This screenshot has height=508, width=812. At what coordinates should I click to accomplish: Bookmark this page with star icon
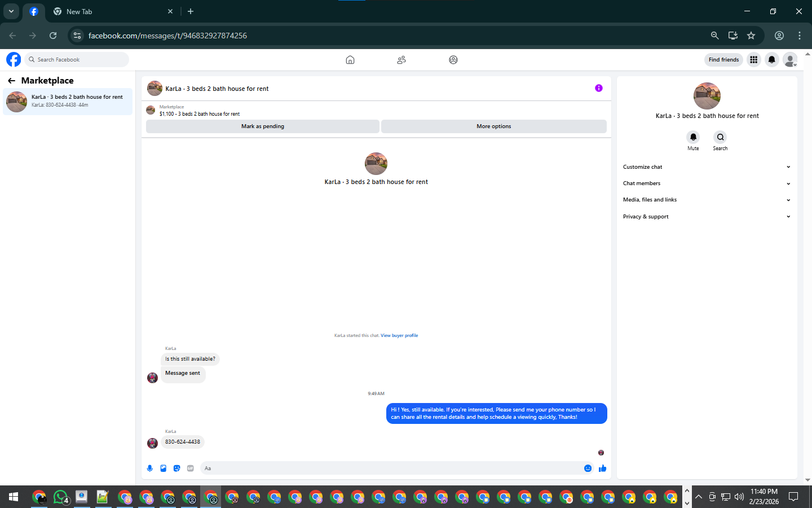tap(751, 36)
